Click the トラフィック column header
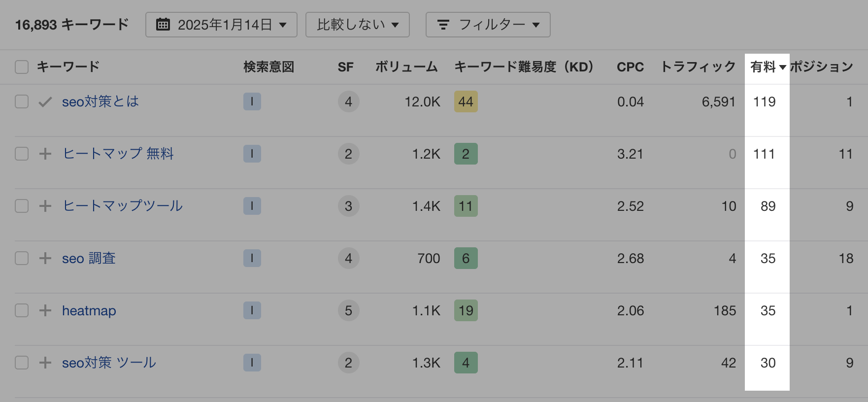Image resolution: width=868 pixels, height=402 pixels. click(698, 67)
